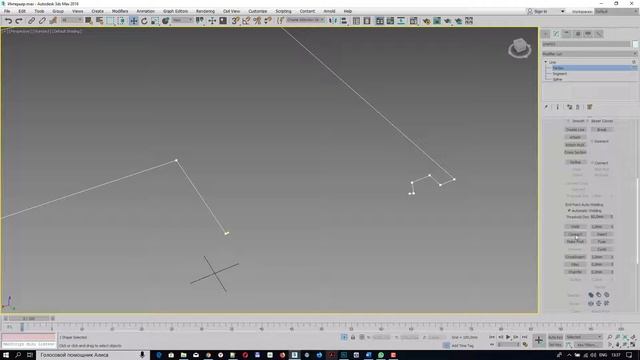Viewport: 640px width, 360px height.
Task: Activate the Select and Link tool
Action: tap(31, 21)
